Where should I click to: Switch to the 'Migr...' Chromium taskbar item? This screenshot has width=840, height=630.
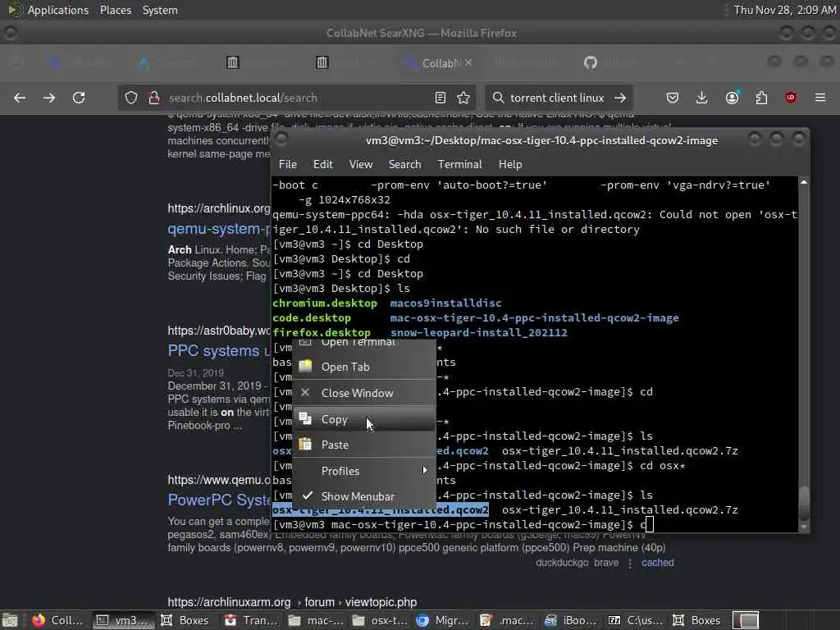click(442, 620)
